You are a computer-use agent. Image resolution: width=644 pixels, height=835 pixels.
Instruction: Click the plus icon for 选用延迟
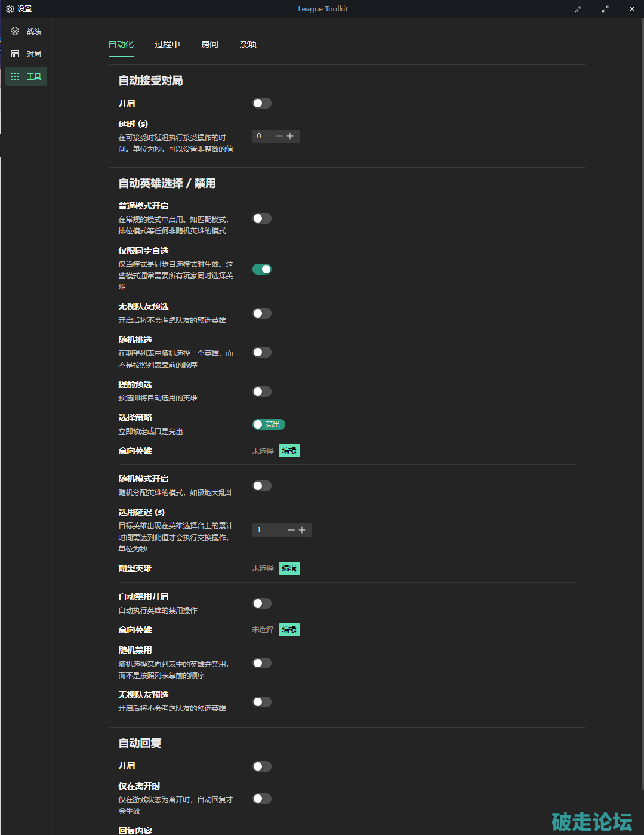(x=302, y=530)
